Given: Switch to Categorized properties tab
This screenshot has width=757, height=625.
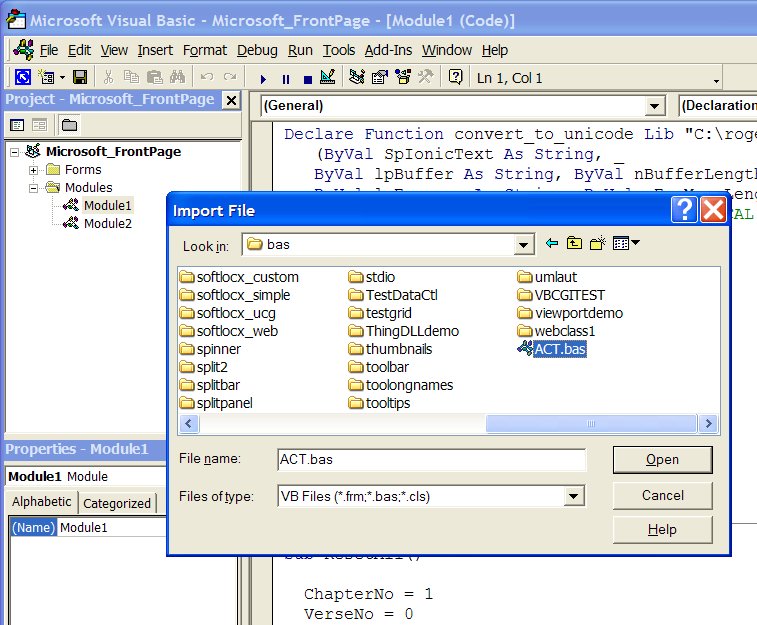Looking at the screenshot, I should tap(117, 503).
